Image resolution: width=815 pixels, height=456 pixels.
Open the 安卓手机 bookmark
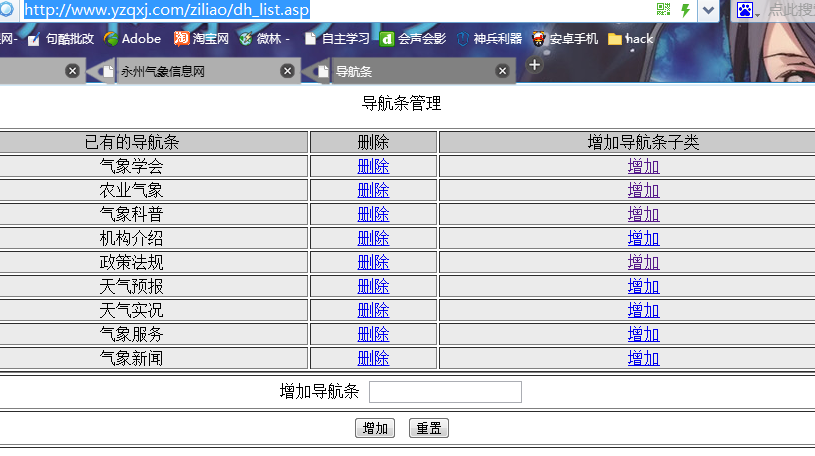(565, 39)
